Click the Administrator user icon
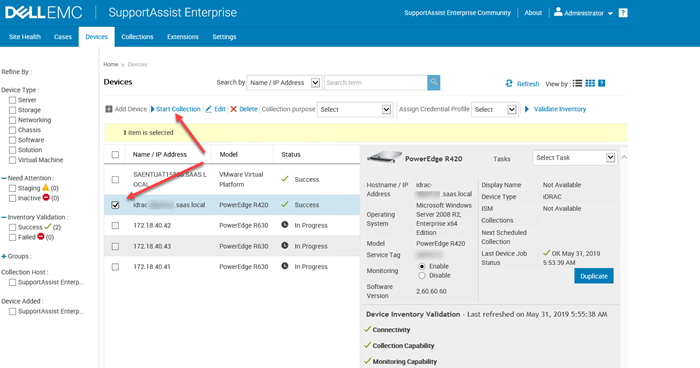 click(558, 12)
